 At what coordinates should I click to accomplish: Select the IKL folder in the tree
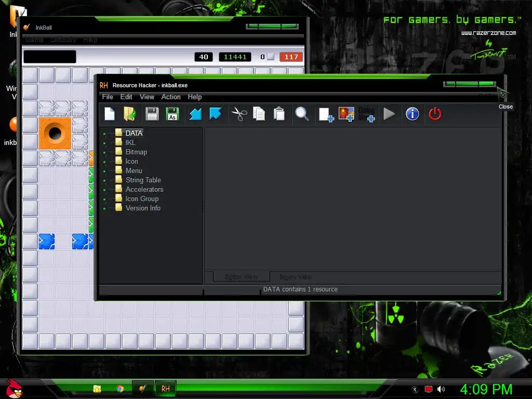click(126, 142)
